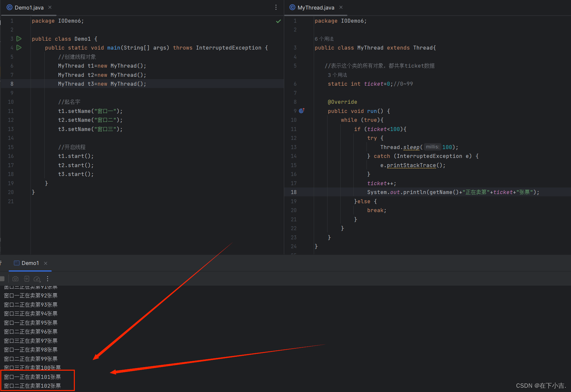Click 'InterruptedException' in the main signature
The width and height of the screenshot is (571, 392).
pyautogui.click(x=229, y=48)
